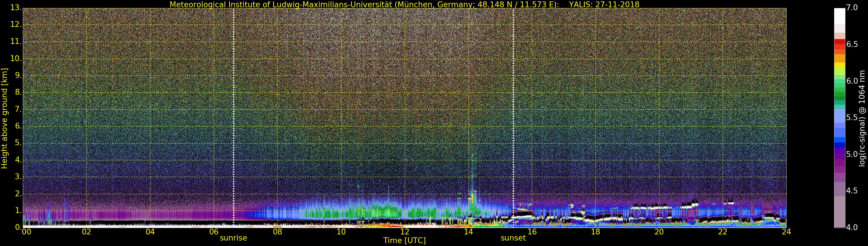868x246 pixels.
Task: Click the 'Time [UTC]' axis label
Action: click(x=404, y=241)
